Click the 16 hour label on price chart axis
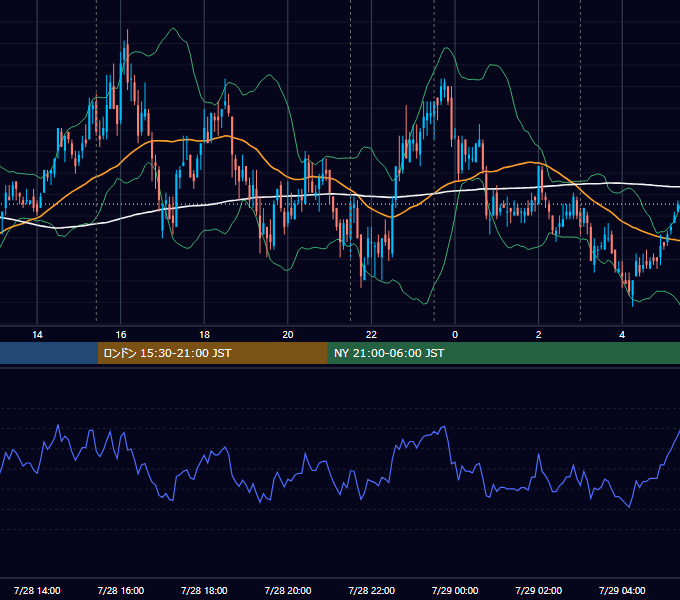The width and height of the screenshot is (680, 600). [x=121, y=335]
